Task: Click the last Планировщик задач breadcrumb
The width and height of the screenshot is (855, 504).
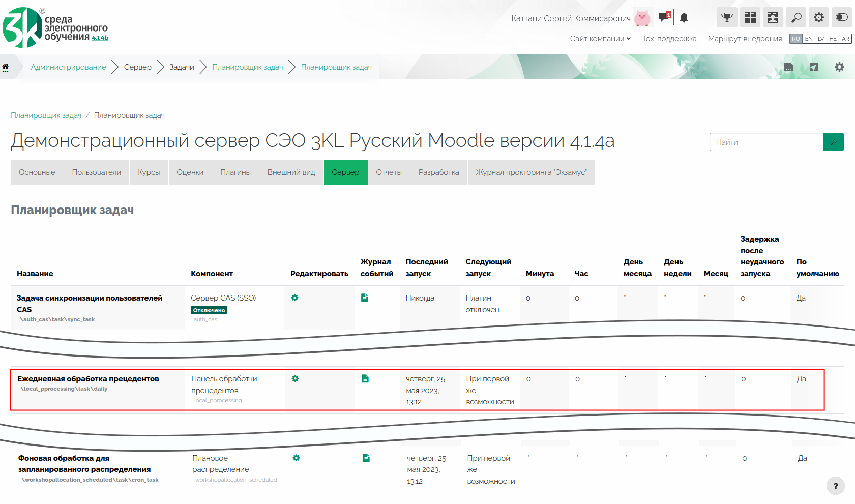Action: (336, 67)
